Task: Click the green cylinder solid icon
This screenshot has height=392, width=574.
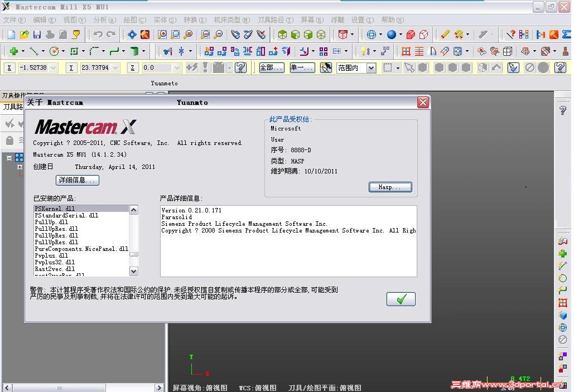Action: 134,51
